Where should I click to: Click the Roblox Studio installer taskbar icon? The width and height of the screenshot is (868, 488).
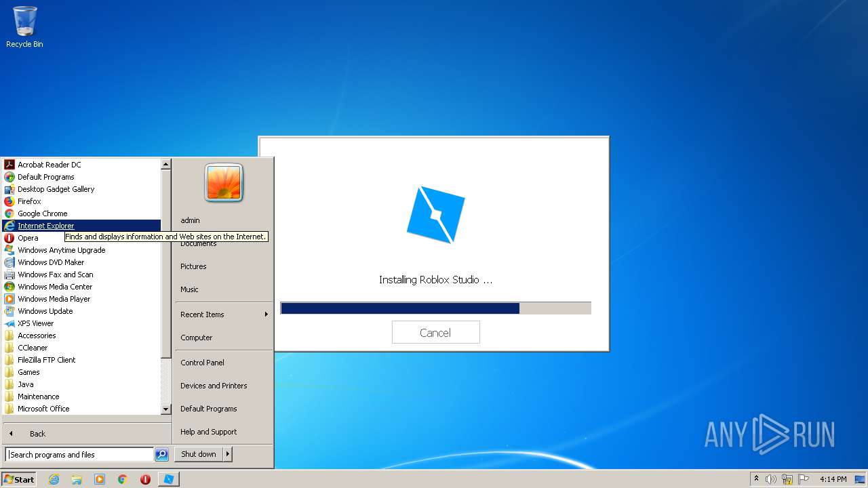pos(168,479)
